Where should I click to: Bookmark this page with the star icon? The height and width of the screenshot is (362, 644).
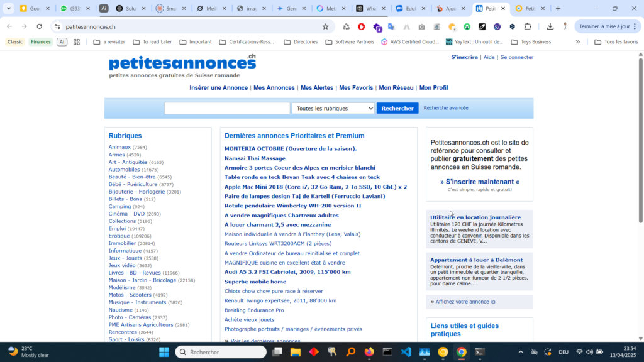tap(325, 26)
